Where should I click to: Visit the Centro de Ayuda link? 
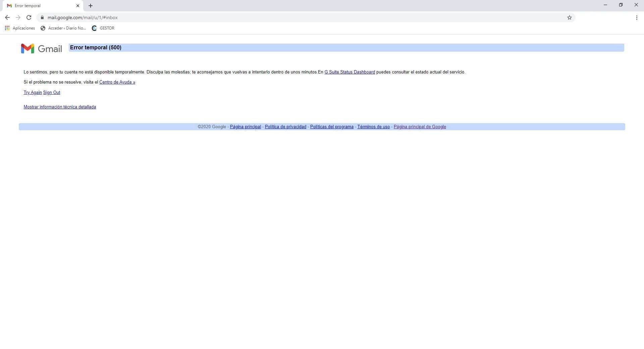click(117, 82)
